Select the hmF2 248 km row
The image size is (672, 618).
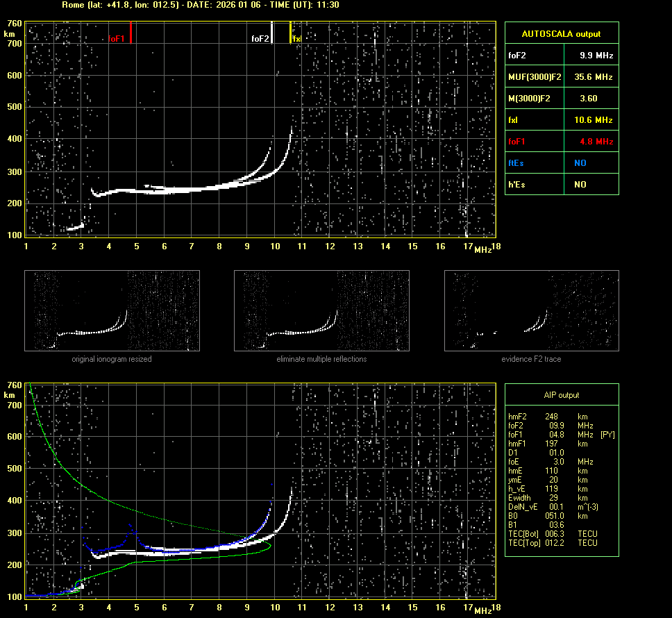(548, 416)
